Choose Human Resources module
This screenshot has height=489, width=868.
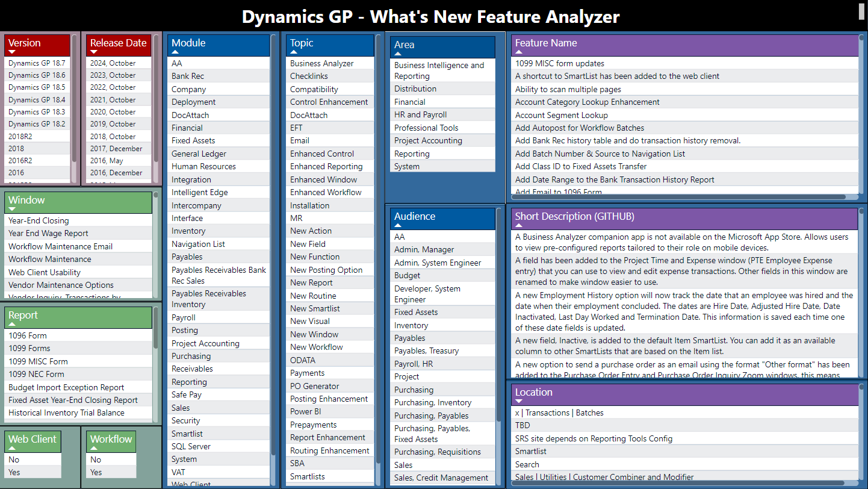[219, 166]
